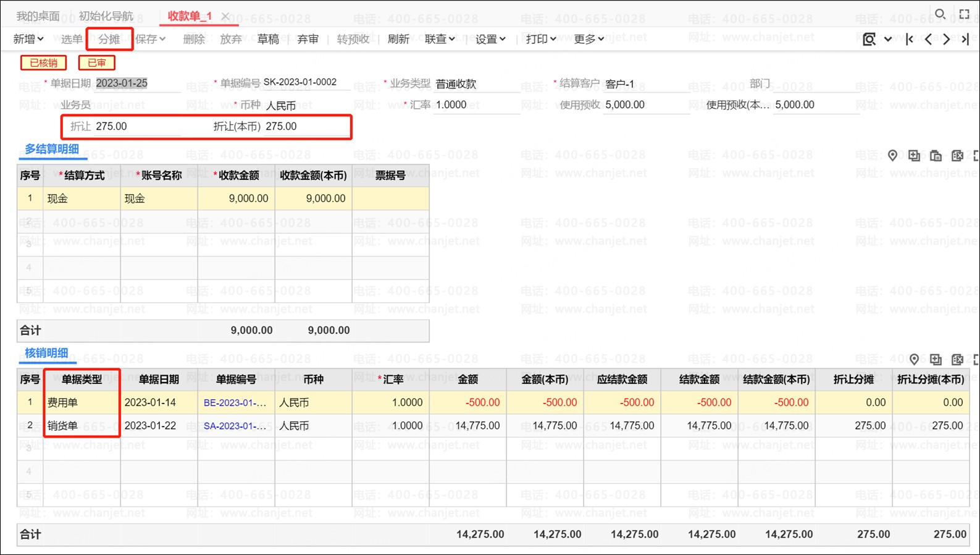
Task: Click the 分摊 toolbar button
Action: [x=109, y=39]
